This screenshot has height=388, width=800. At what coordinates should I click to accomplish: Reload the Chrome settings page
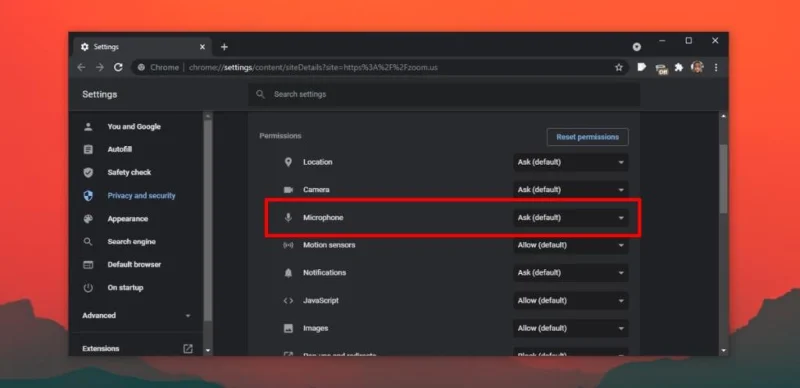pyautogui.click(x=118, y=67)
